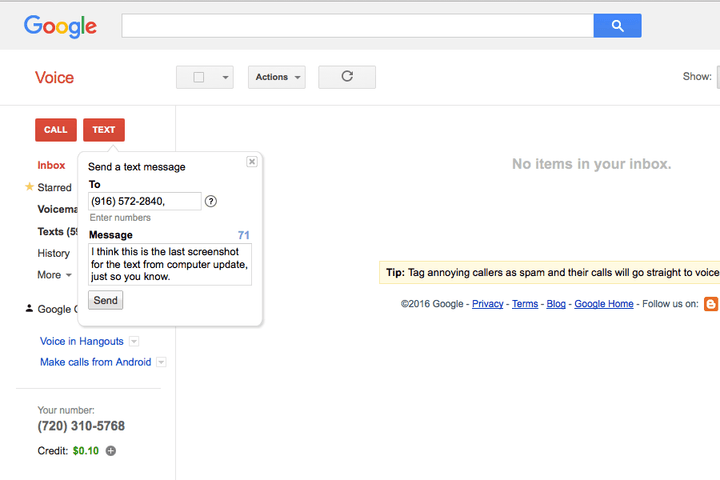Screen dimensions: 720x480
Task: Click the No items in your inbox text
Action: point(591,164)
